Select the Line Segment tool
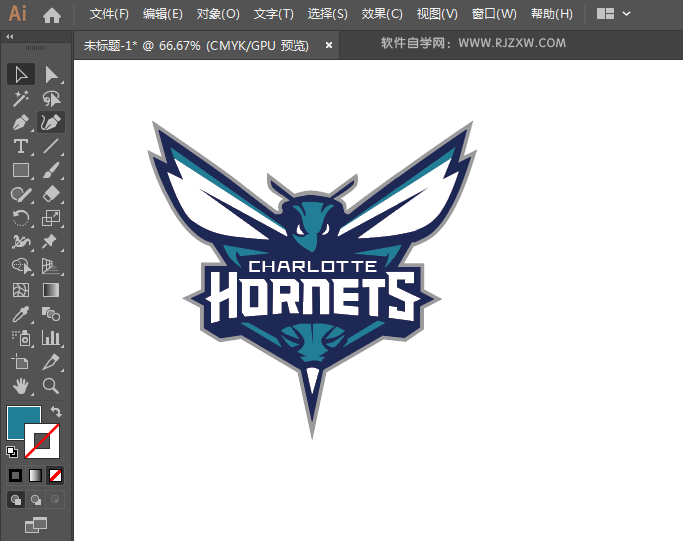683x541 pixels. pyautogui.click(x=51, y=146)
